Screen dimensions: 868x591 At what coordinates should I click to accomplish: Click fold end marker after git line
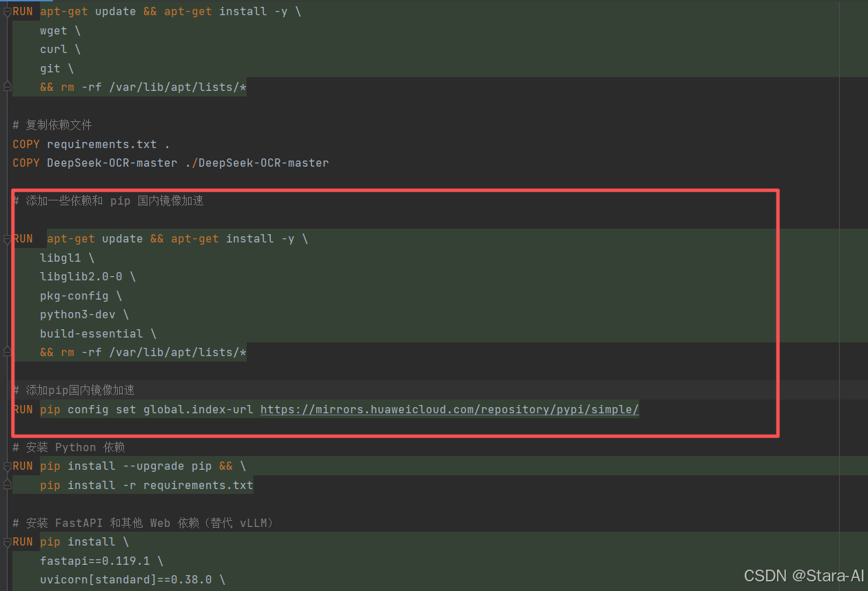(7, 87)
